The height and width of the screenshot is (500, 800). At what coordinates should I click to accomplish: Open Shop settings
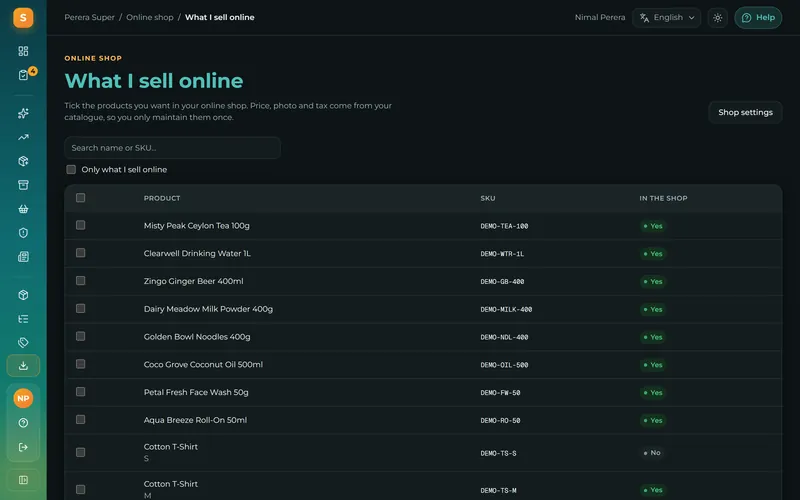tap(745, 112)
